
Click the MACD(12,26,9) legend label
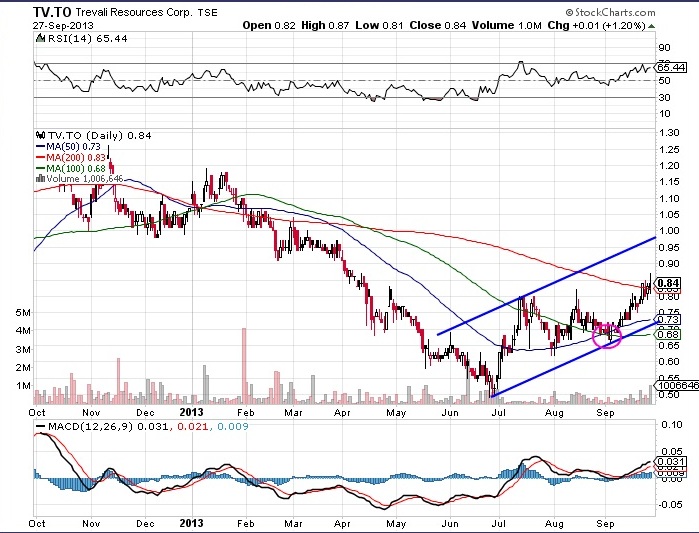90,426
